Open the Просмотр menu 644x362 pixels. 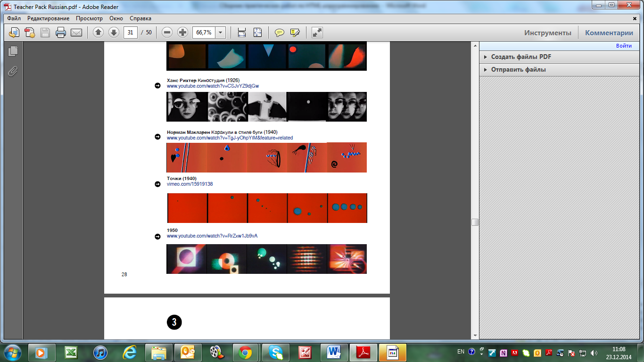point(89,18)
